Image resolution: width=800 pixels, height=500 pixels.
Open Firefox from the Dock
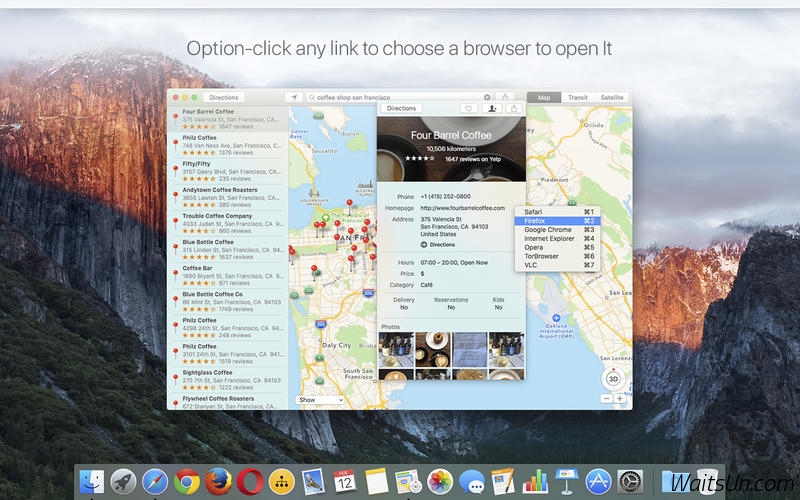(x=218, y=482)
